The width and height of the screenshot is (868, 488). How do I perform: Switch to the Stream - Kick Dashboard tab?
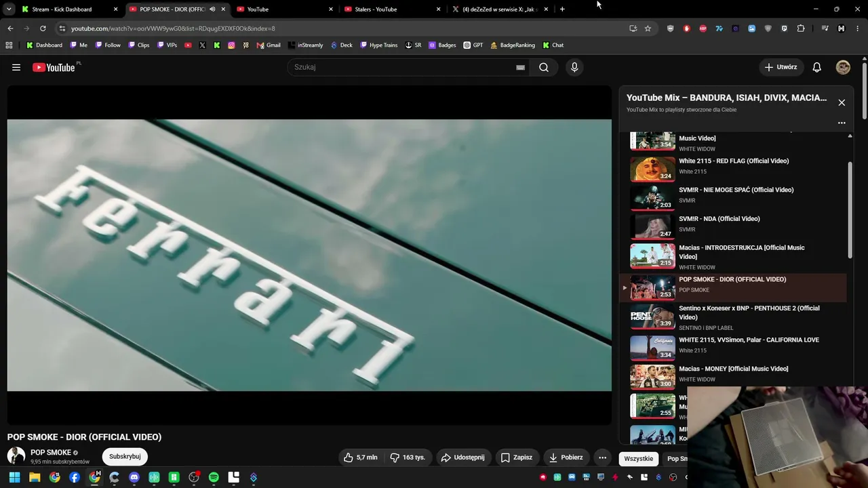pos(68,9)
